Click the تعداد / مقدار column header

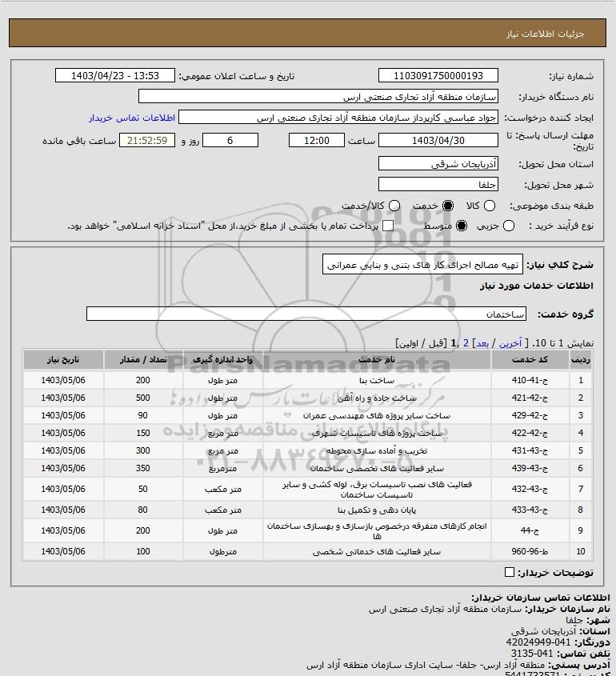pyautogui.click(x=143, y=359)
